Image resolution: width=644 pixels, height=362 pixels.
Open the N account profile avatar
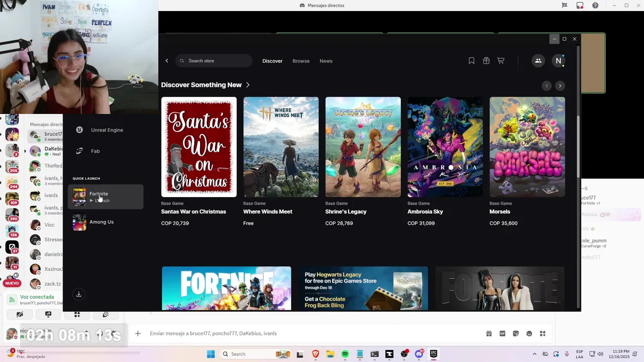558,61
